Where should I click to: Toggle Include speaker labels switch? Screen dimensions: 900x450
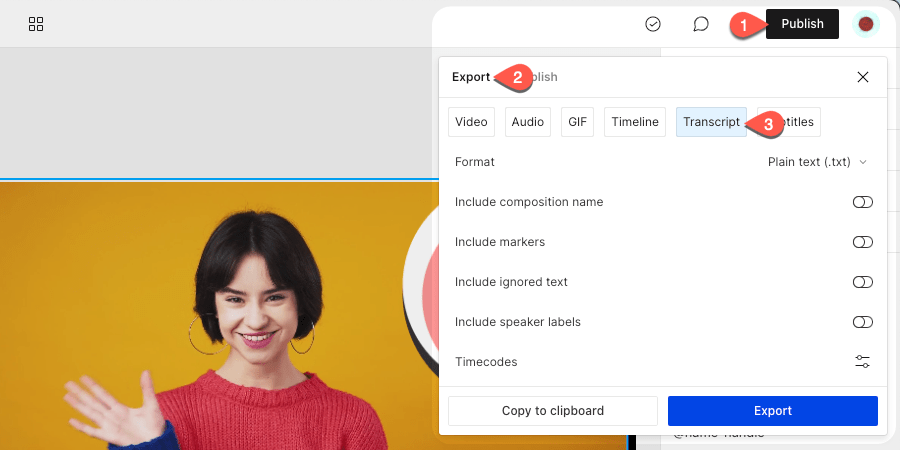(x=862, y=322)
